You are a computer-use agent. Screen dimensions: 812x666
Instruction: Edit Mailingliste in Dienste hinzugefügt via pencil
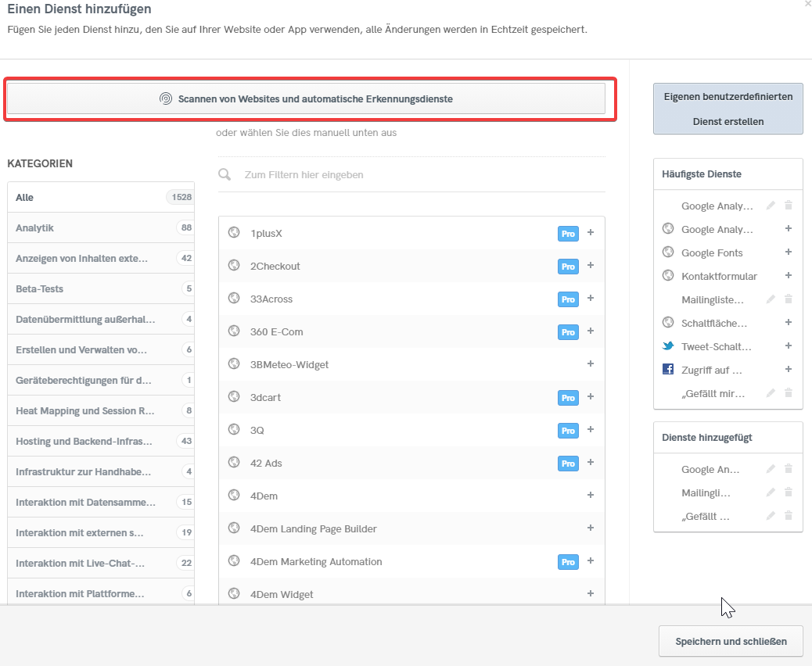click(771, 492)
